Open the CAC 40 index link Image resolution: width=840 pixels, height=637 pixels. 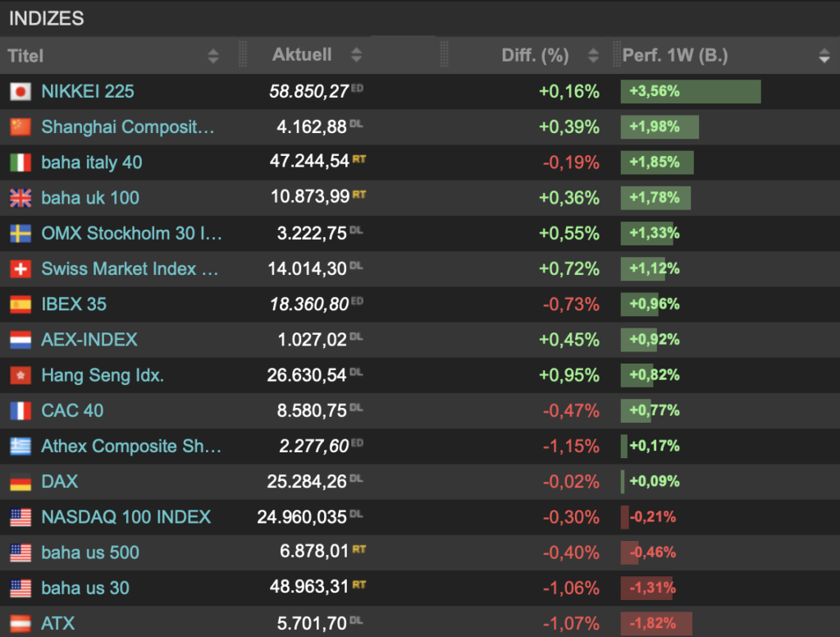pos(72,410)
